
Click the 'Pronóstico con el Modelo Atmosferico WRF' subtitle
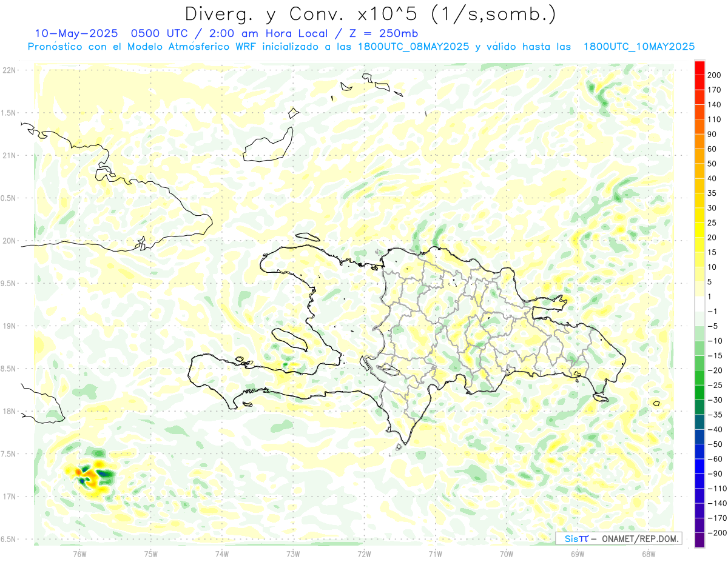(143, 47)
